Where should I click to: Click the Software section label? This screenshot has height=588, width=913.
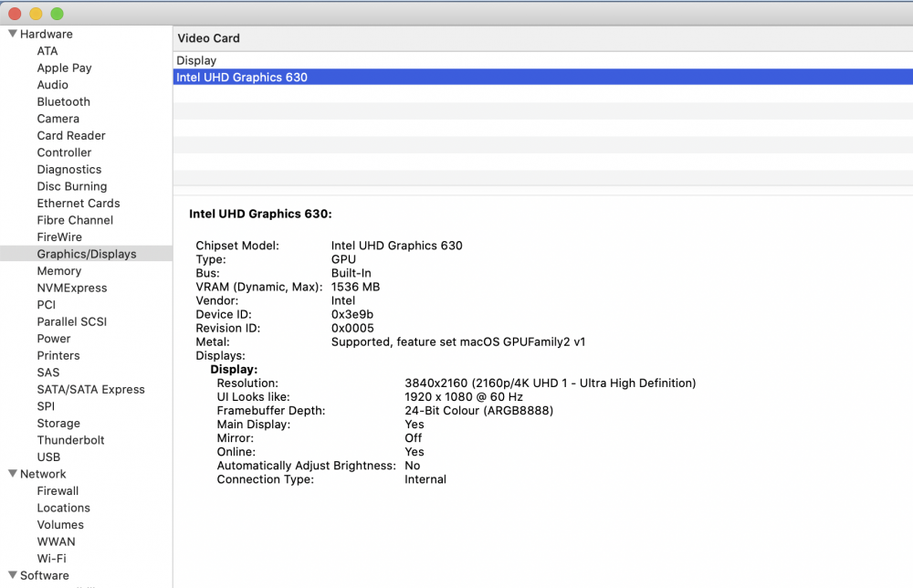(x=44, y=575)
